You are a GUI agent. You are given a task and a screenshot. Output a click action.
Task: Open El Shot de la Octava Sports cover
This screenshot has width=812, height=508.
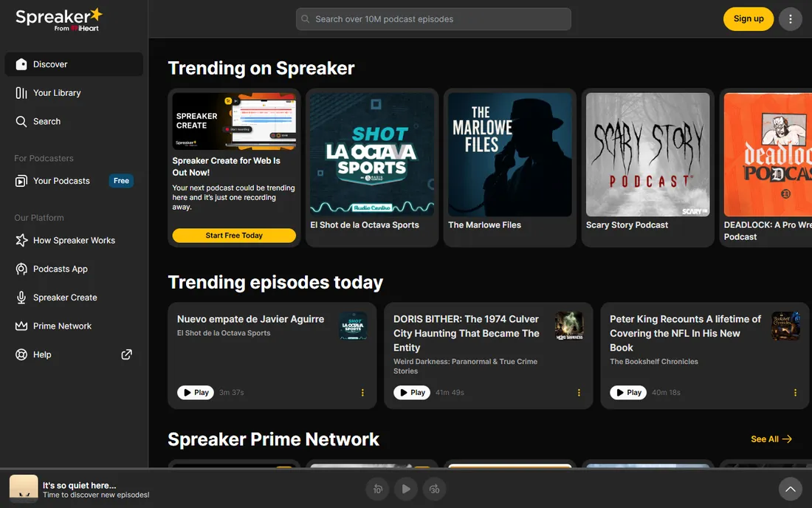click(372, 154)
